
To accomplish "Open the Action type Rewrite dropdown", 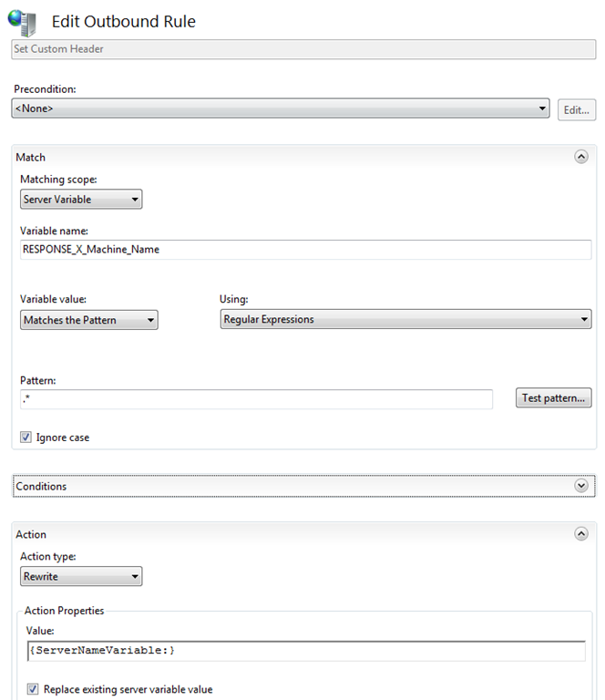I will pos(81,576).
